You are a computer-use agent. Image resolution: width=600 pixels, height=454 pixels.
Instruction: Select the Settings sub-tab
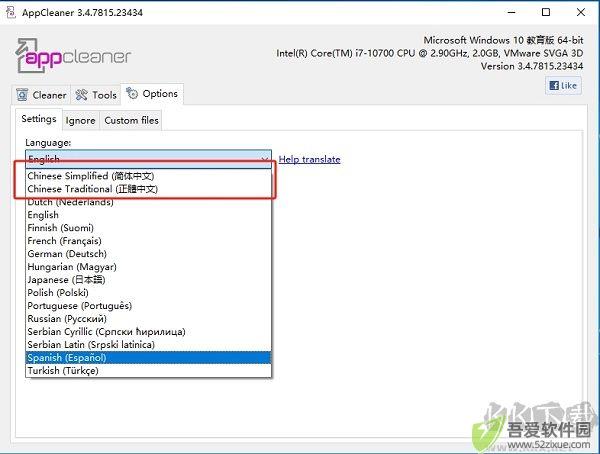(39, 119)
